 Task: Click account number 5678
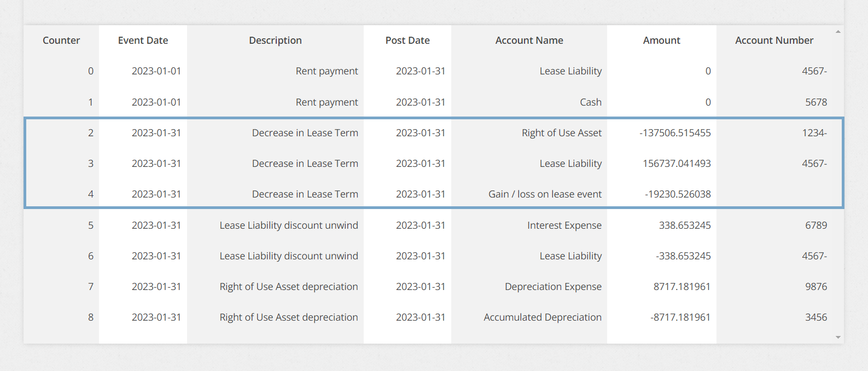tap(816, 102)
